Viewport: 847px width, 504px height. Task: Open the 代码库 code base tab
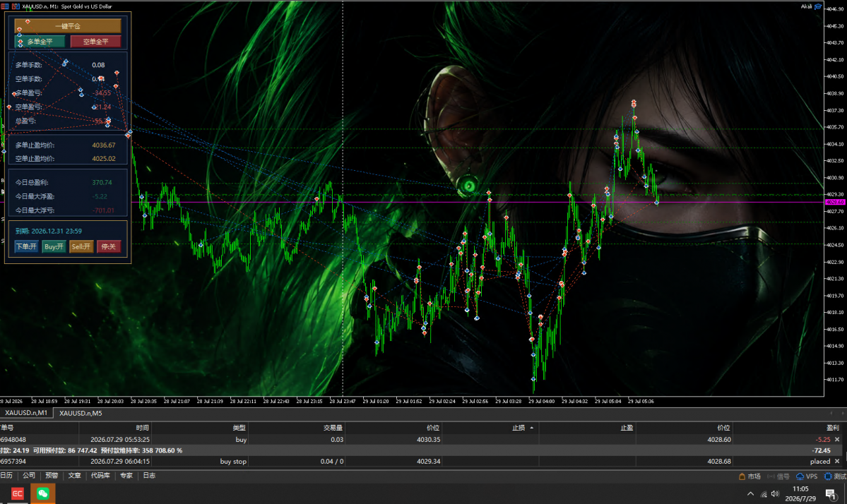(100, 475)
